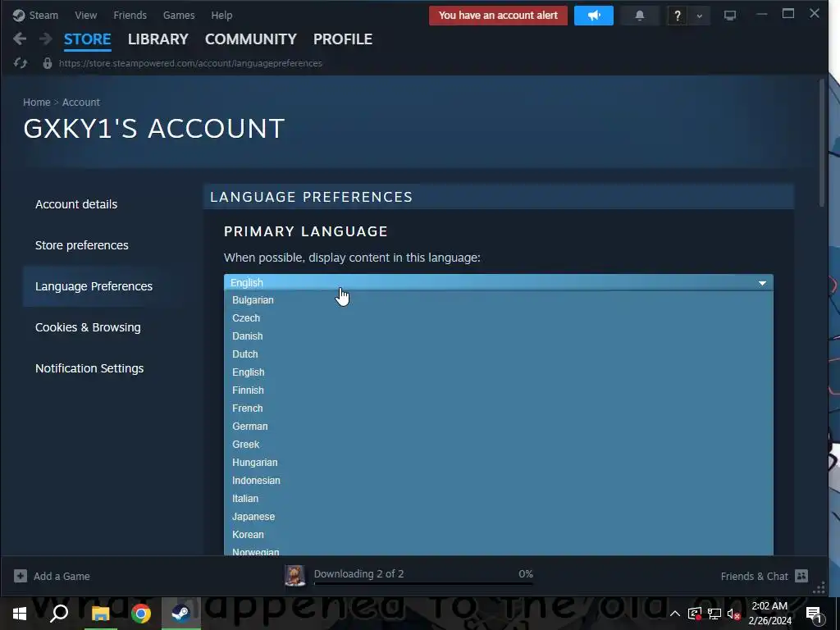Image resolution: width=840 pixels, height=630 pixels.
Task: Open the network tray icon
Action: pos(714,614)
